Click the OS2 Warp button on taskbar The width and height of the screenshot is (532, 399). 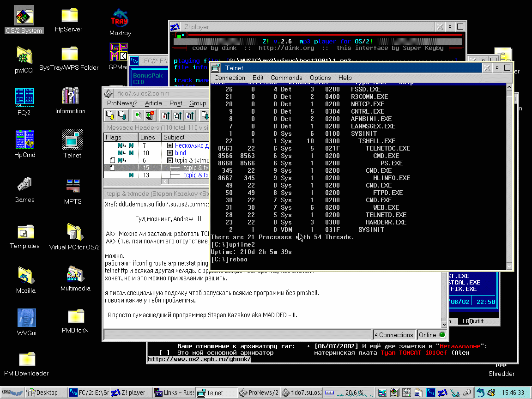pos(12,393)
